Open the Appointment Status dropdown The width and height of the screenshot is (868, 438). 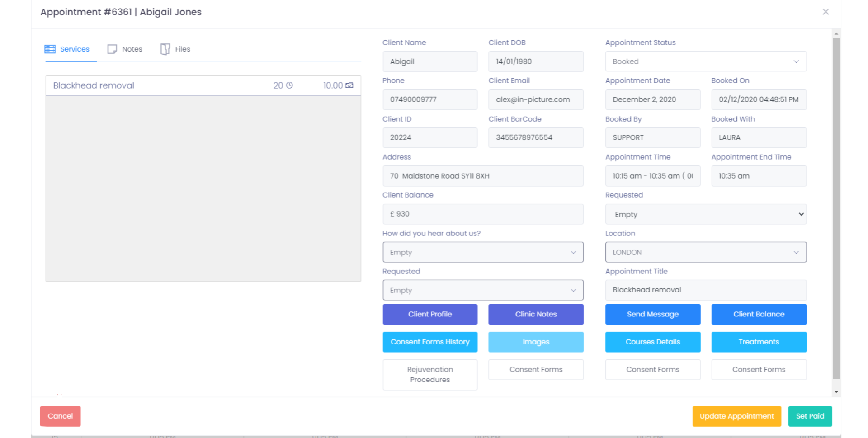[705, 61]
